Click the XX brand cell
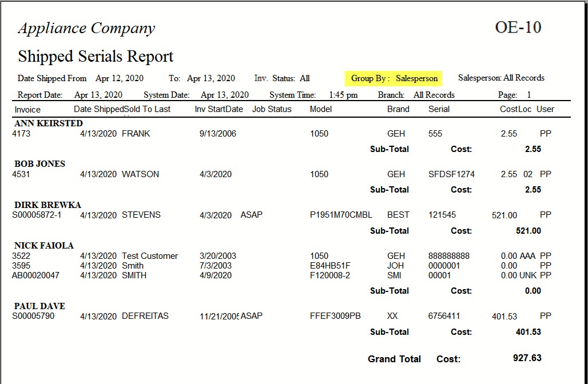Screen dimensions: 588x384 [x=392, y=316]
